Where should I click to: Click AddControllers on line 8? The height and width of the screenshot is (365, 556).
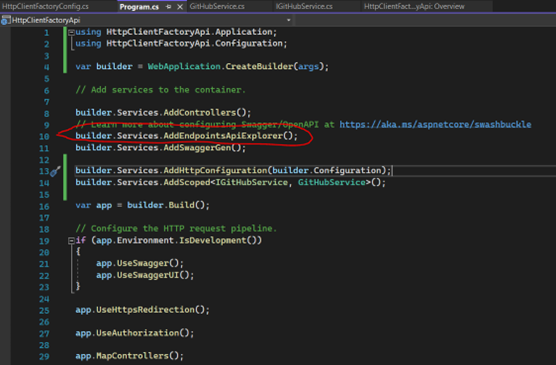point(200,113)
